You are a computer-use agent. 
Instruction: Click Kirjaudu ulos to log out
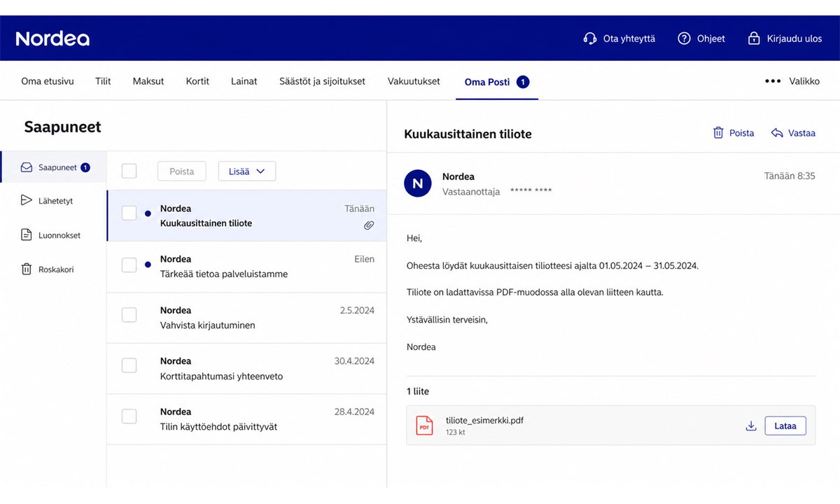click(x=794, y=38)
